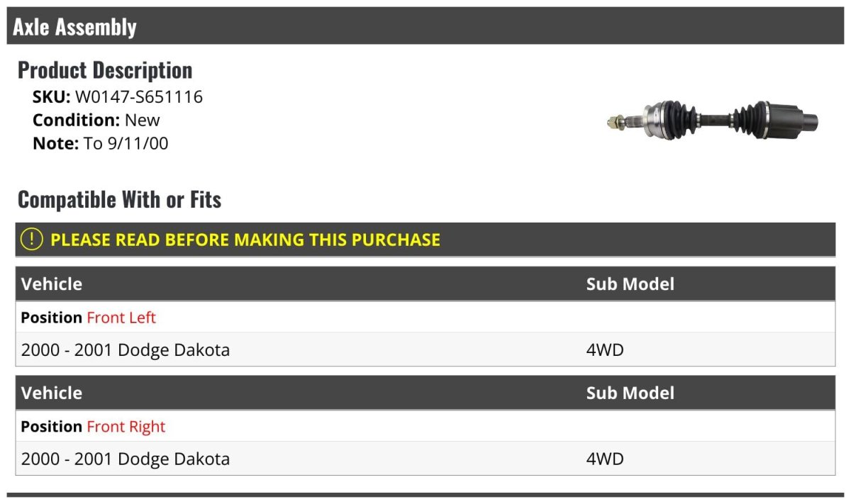
Task: Expand the PLEASE READ BEFORE MAKING THIS PURCHASE notice
Action: pos(245,240)
